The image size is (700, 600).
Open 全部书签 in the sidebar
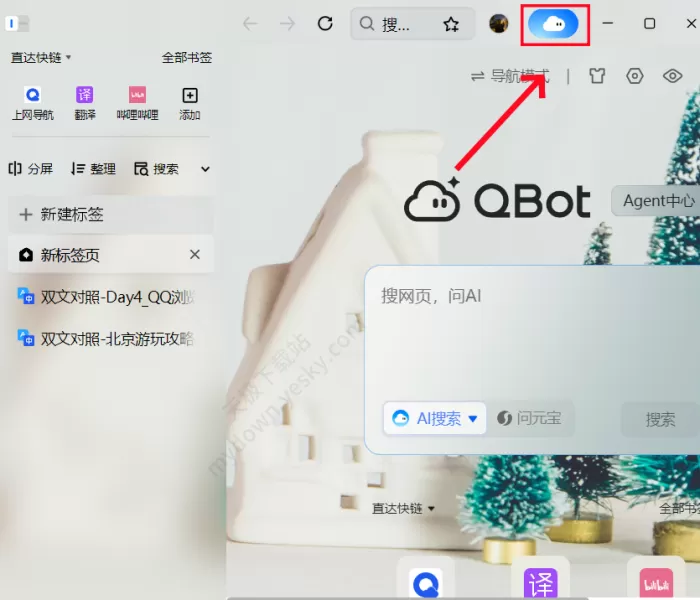(x=187, y=58)
